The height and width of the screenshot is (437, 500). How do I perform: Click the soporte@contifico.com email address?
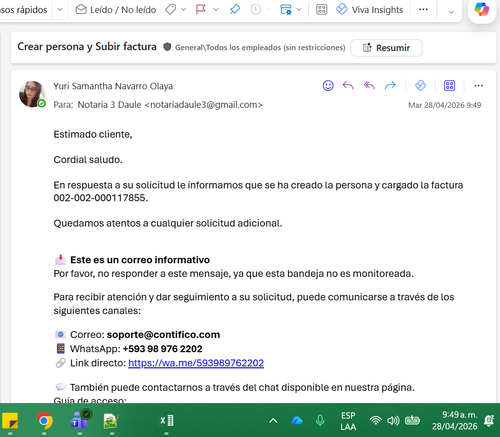coord(163,335)
